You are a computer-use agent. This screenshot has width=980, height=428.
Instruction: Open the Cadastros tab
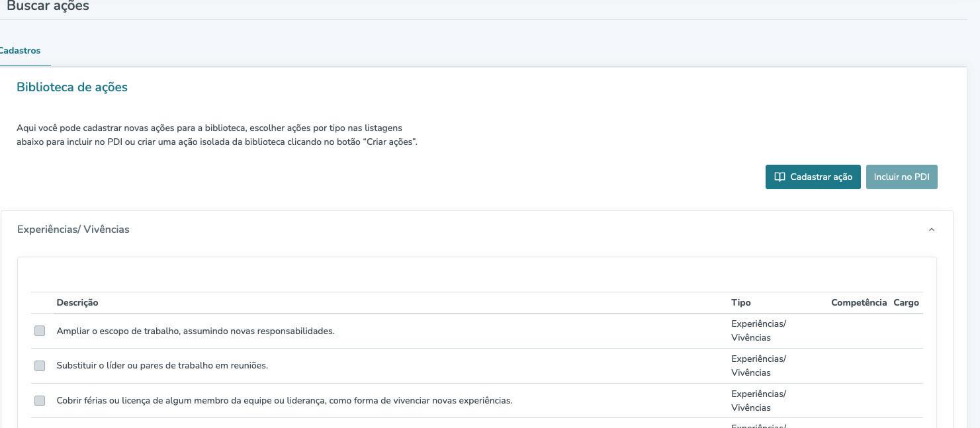(20, 51)
